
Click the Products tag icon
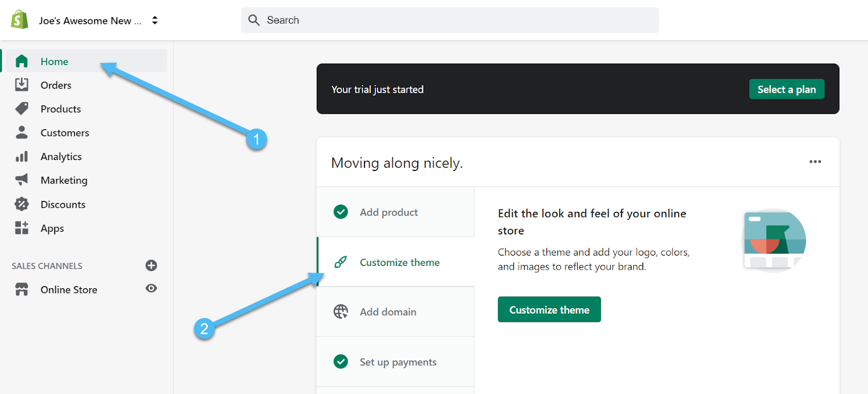(22, 109)
